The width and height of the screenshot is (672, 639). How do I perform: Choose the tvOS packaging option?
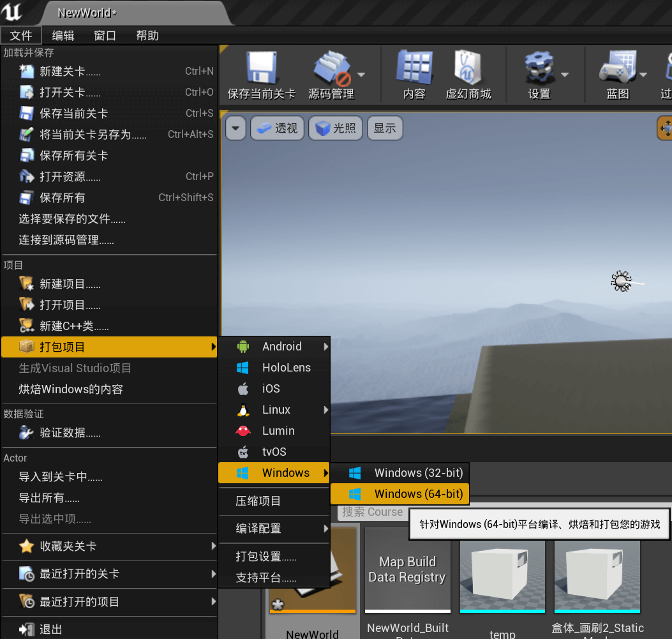274,451
